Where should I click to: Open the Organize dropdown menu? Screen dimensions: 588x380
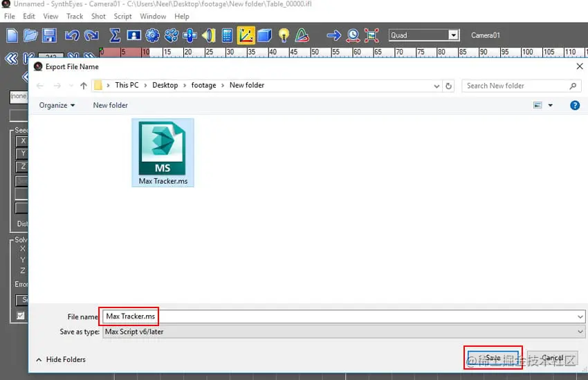coord(57,106)
